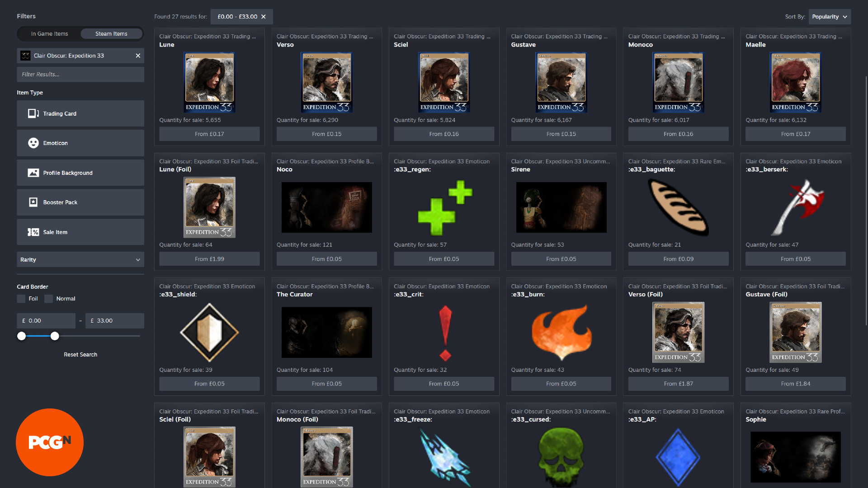Open the Gustave trading card image
Image resolution: width=868 pixels, height=488 pixels.
(561, 82)
